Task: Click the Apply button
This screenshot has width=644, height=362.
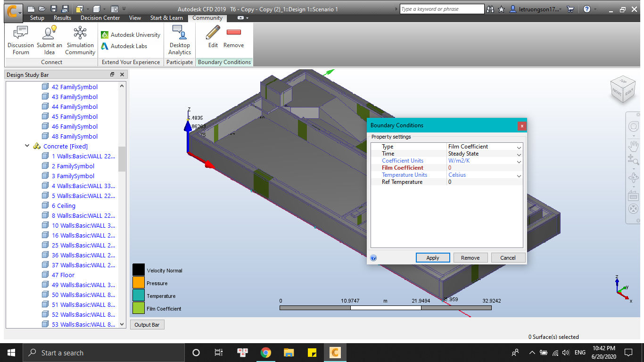Action: [433, 257]
